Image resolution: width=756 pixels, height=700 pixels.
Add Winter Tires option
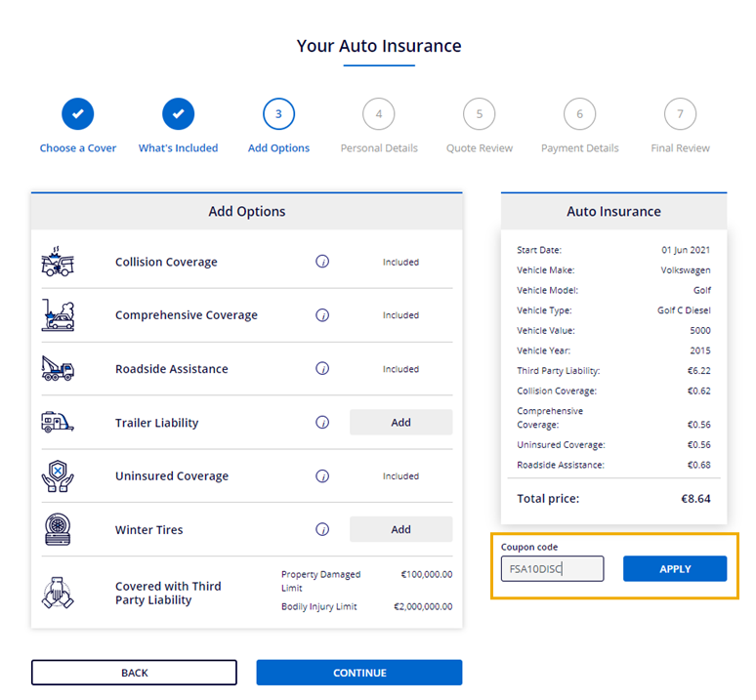(400, 530)
